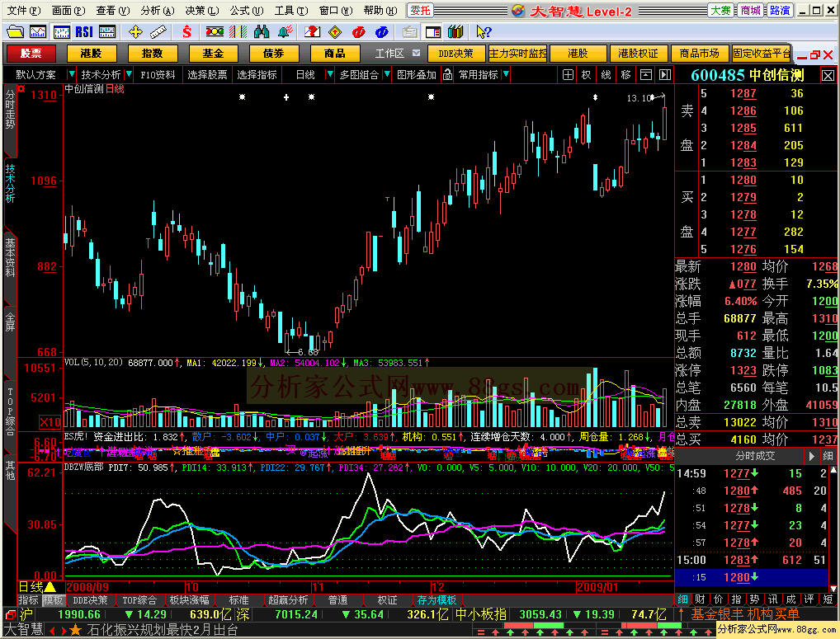Open the 公式(U) menu
The height and width of the screenshot is (639, 840).
(247, 11)
